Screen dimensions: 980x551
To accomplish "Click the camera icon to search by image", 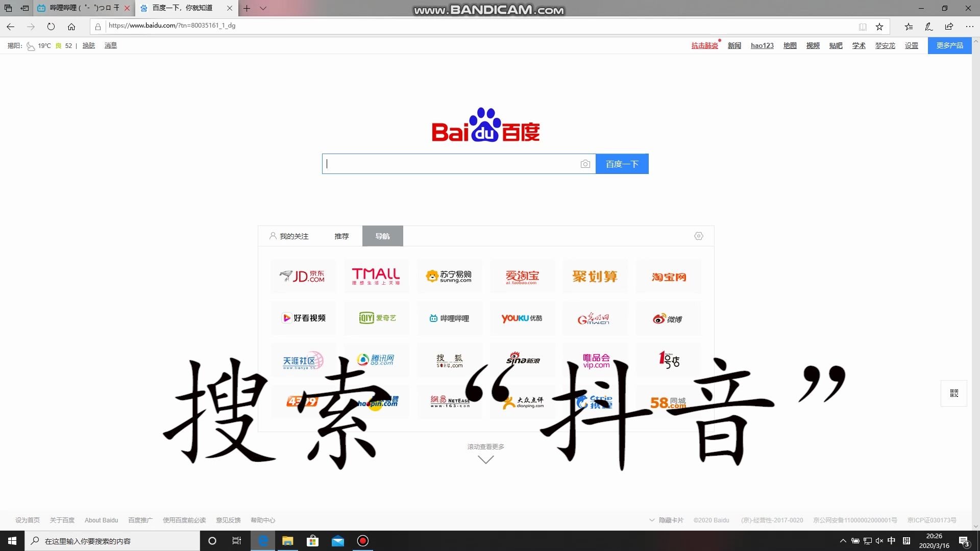I will (585, 164).
